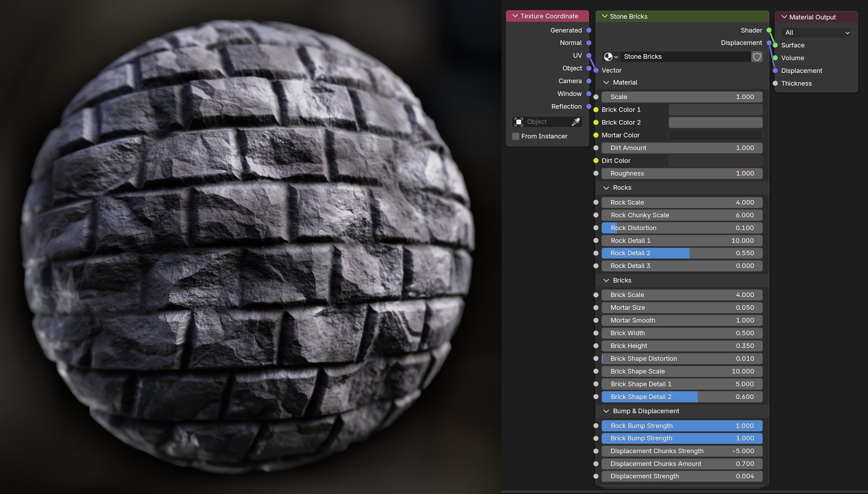This screenshot has height=494, width=868.
Task: Collapse the Texture Coordinate node
Action: pos(515,16)
